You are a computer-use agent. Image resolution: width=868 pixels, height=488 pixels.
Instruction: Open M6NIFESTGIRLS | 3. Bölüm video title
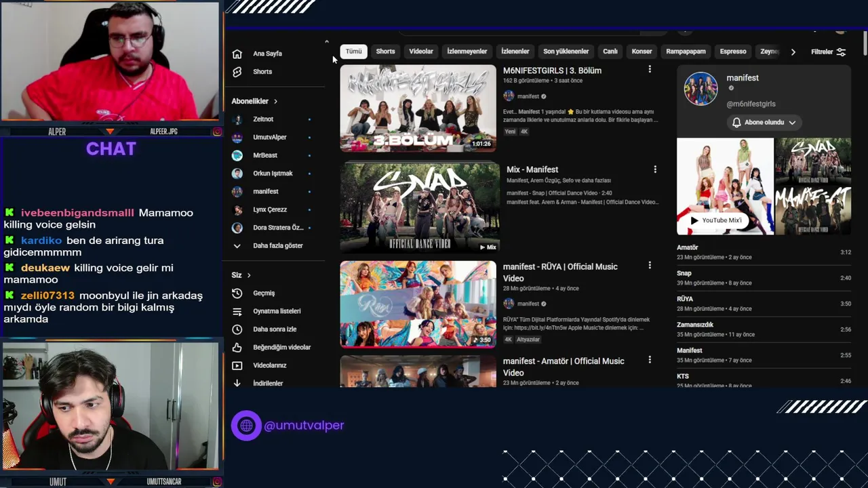[x=552, y=70]
